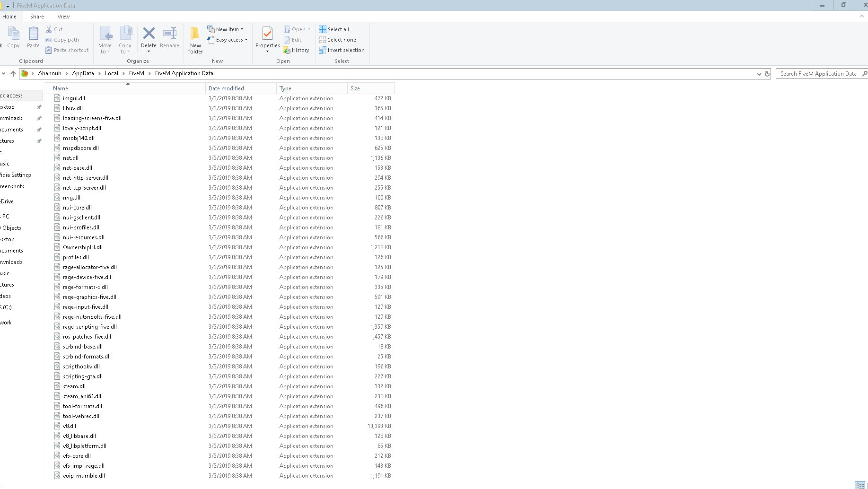Open the View ribbon tab
Screen dimensions: 868x489
tap(63, 17)
